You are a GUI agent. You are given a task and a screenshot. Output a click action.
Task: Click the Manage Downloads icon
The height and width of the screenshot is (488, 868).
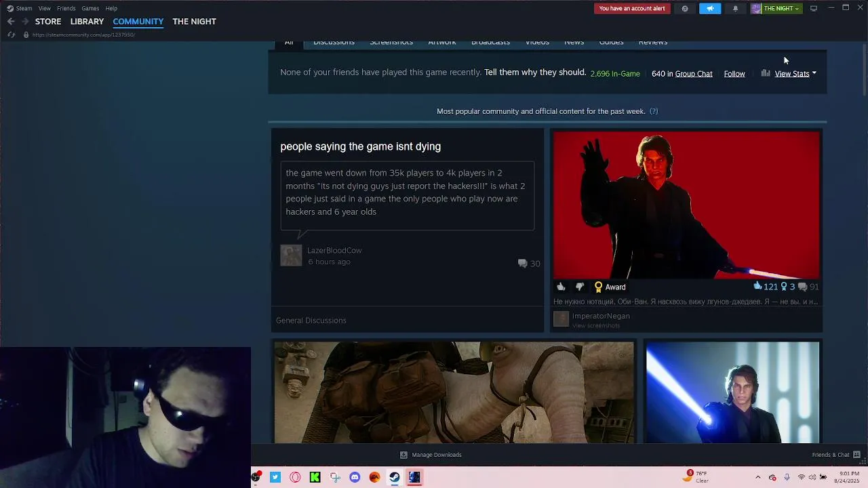pos(403,455)
